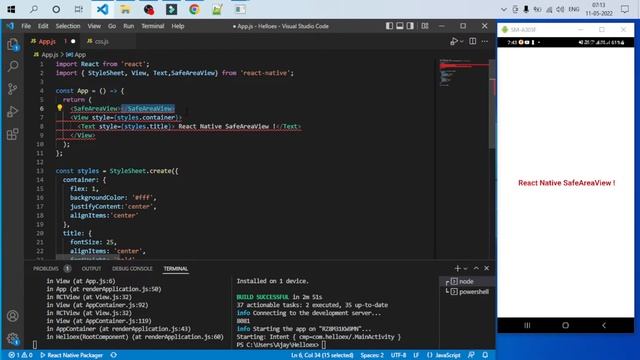Tap the Android home button
The height and width of the screenshot is (360, 640).
tap(565, 325)
